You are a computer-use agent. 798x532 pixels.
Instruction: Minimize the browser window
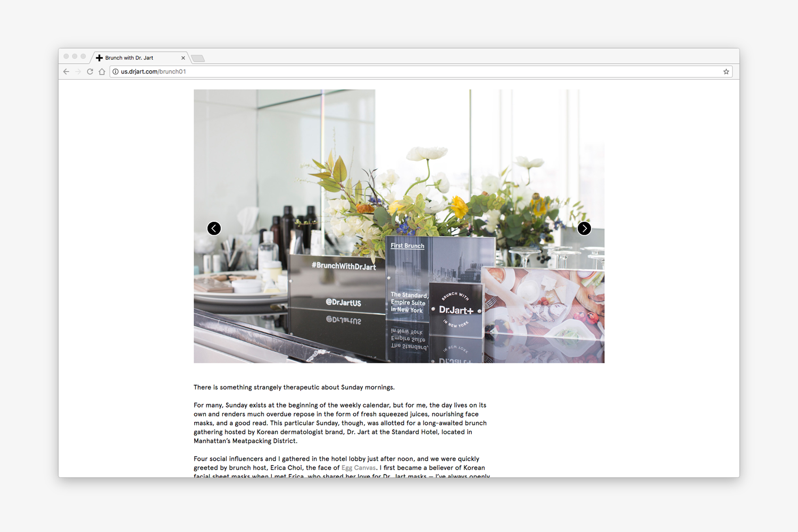pos(75,56)
